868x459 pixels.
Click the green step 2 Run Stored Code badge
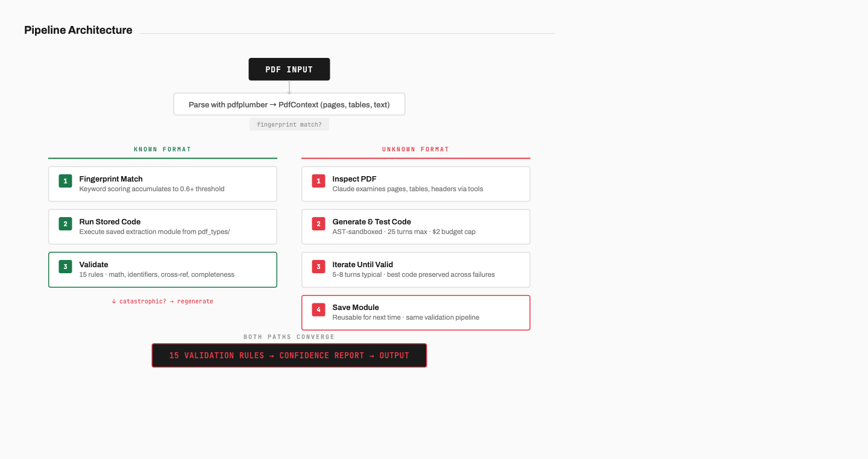click(x=65, y=223)
